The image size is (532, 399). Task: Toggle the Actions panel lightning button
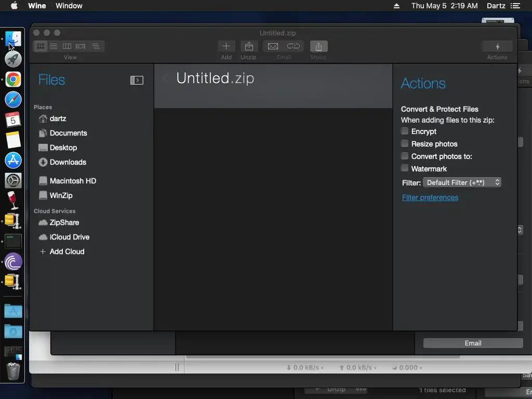coord(497,46)
